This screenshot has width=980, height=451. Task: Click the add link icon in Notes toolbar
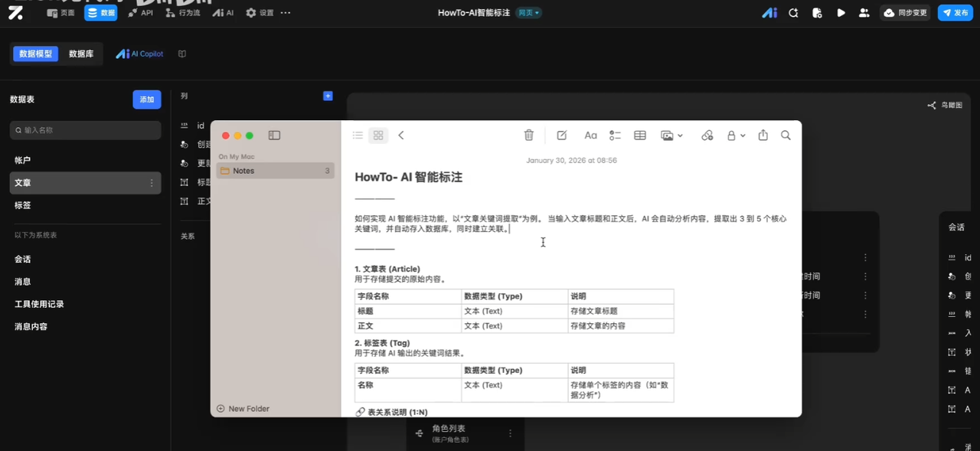(x=707, y=136)
